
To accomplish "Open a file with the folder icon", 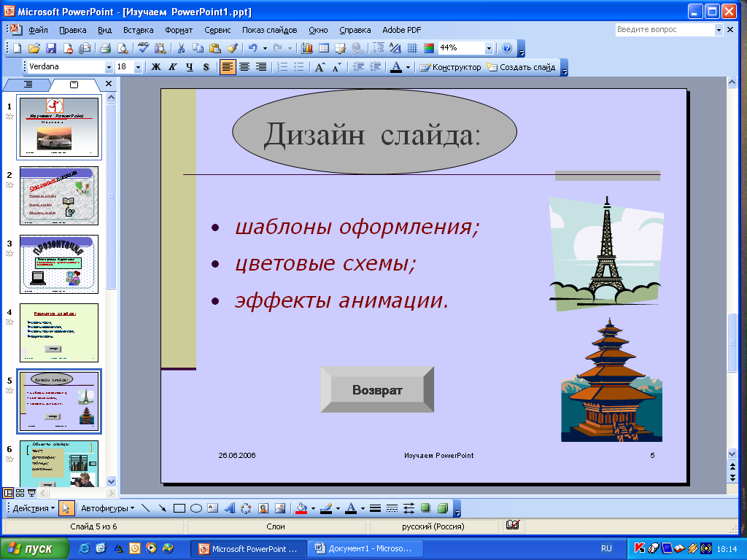I will click(x=34, y=48).
